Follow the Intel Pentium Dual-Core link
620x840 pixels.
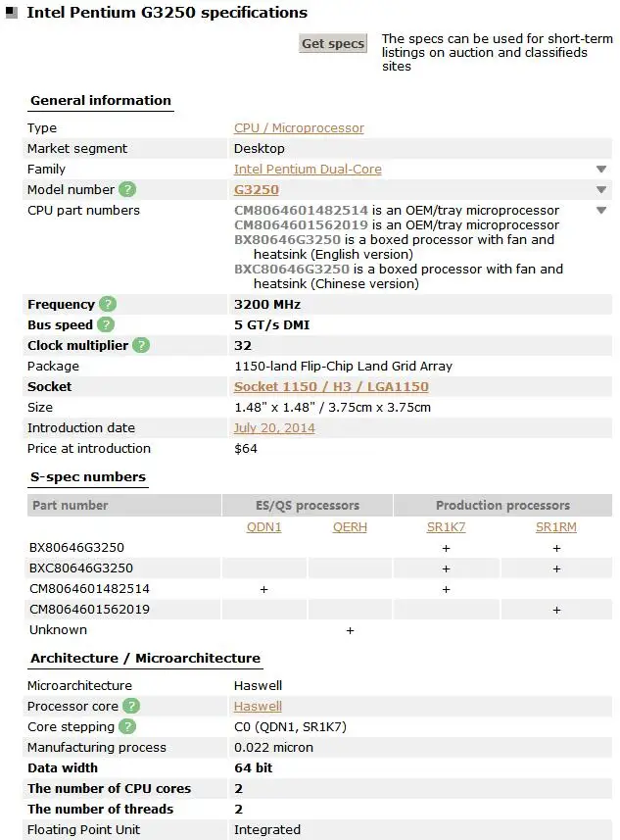pos(308,169)
